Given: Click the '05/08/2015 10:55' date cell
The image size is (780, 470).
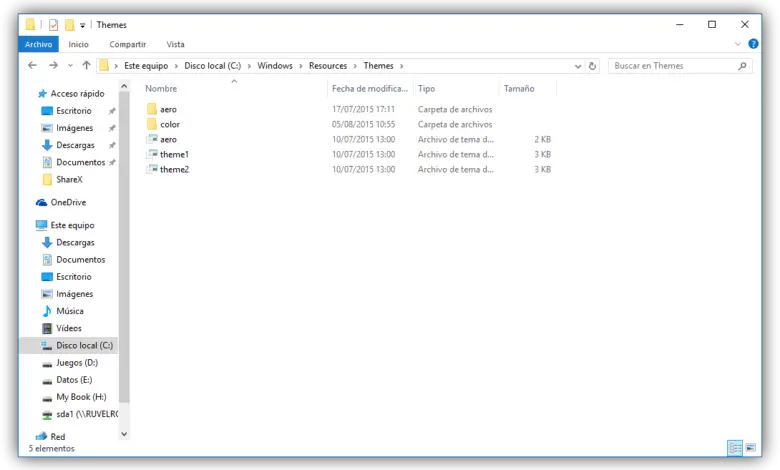Looking at the screenshot, I should [363, 124].
